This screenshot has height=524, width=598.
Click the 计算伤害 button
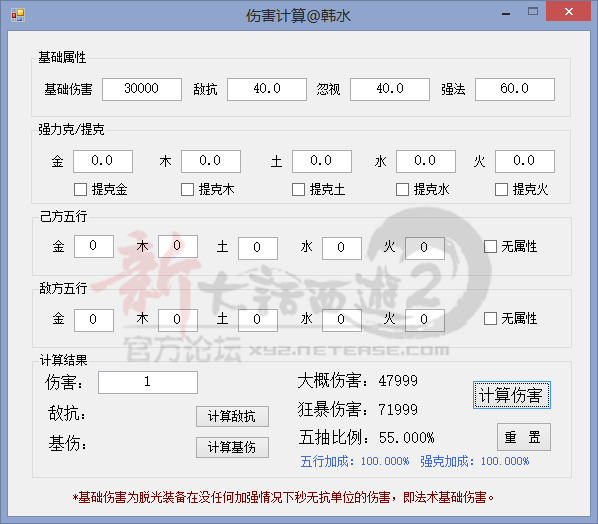[x=512, y=395]
